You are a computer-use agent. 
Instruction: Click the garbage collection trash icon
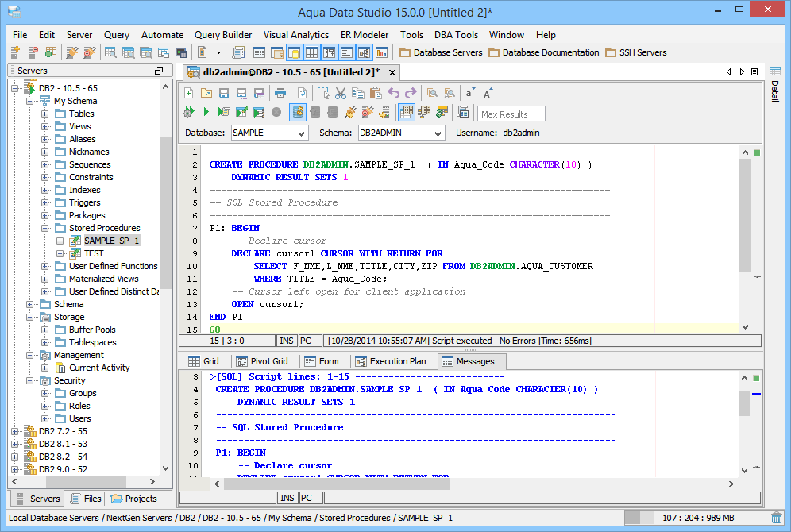777,518
